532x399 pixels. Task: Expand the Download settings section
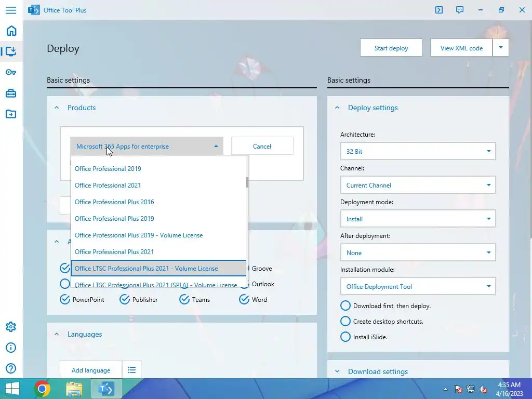coord(337,371)
